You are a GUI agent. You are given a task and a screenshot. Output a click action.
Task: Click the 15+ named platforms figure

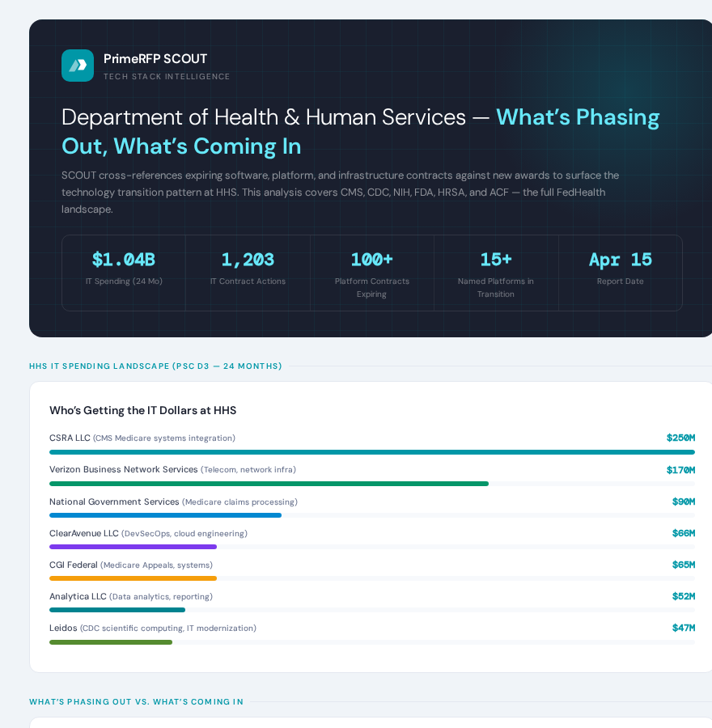[495, 259]
